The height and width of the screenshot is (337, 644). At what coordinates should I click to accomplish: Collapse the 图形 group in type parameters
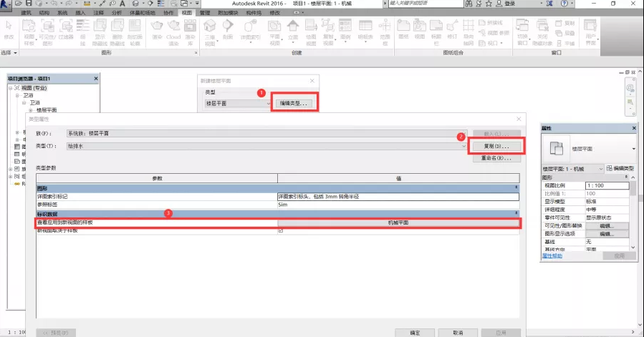click(x=516, y=187)
